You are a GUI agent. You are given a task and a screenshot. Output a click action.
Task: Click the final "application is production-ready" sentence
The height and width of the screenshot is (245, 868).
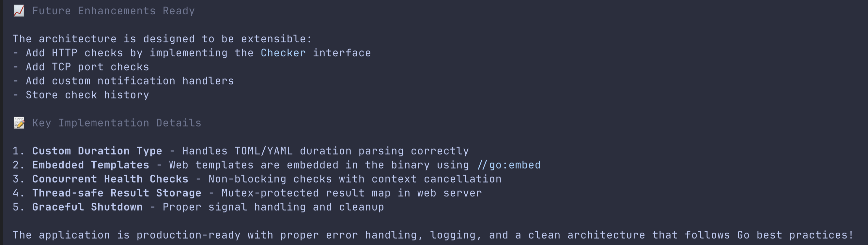point(433,235)
